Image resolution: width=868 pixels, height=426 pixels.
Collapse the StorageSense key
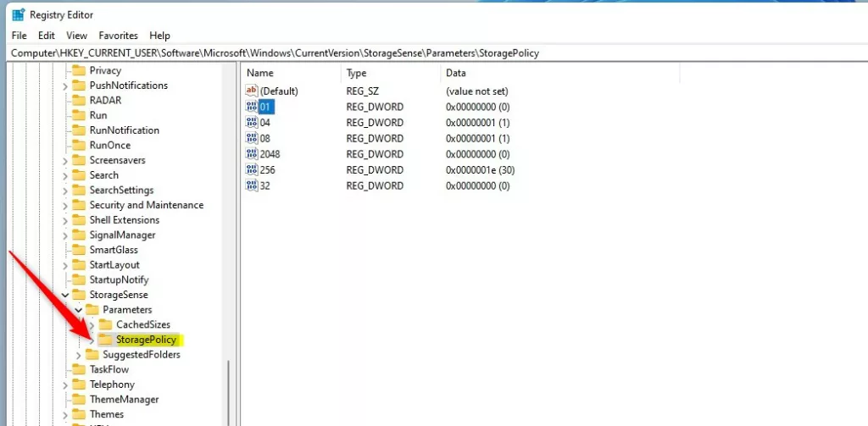[65, 295]
